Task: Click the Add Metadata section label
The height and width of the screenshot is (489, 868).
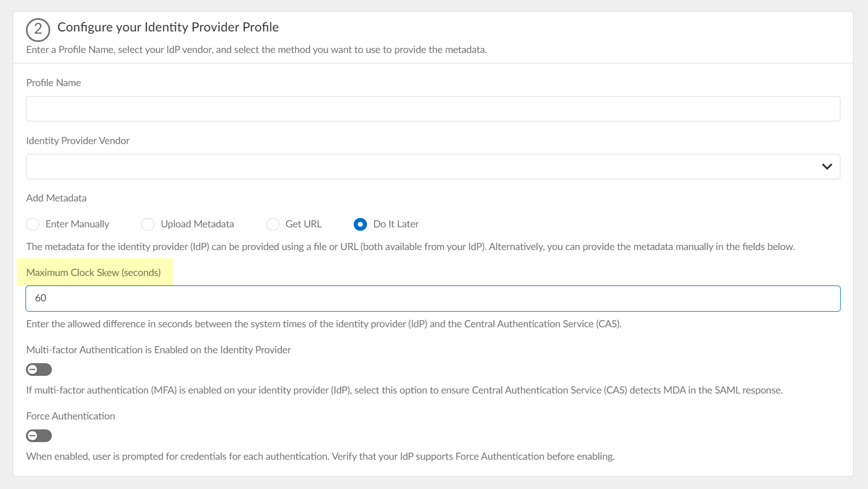Action: (x=56, y=198)
